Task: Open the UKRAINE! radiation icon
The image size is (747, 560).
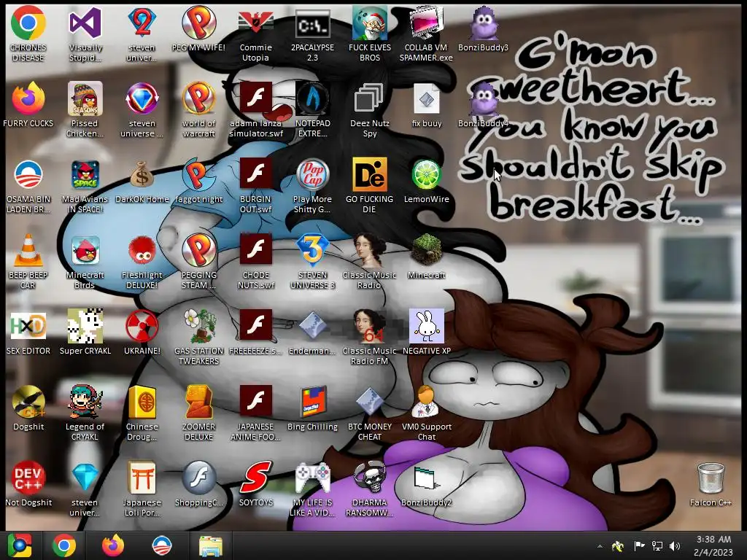Action: tap(142, 326)
